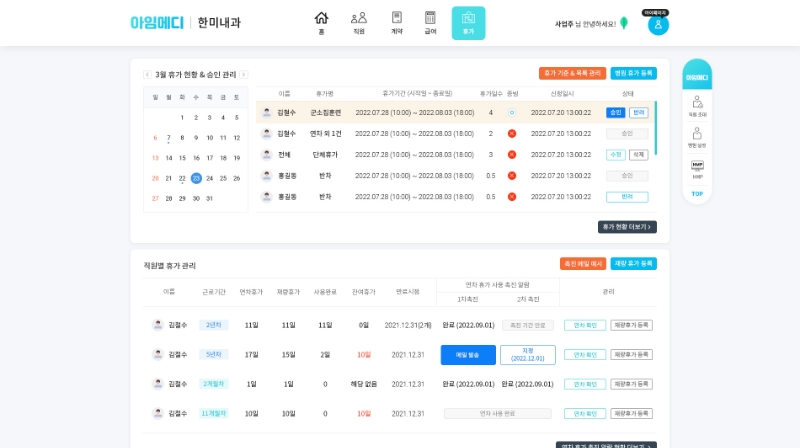This screenshot has width=800, height=448.
Task: Click the 지정 (2022.12.01) button
Action: pyautogui.click(x=528, y=355)
